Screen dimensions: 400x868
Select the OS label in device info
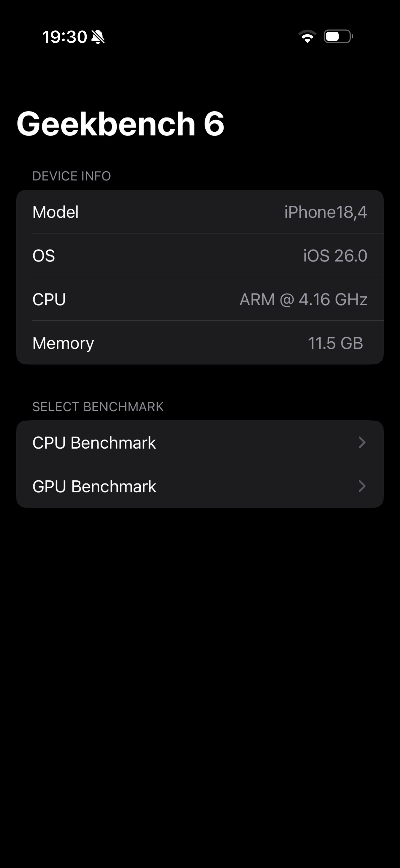coord(44,255)
